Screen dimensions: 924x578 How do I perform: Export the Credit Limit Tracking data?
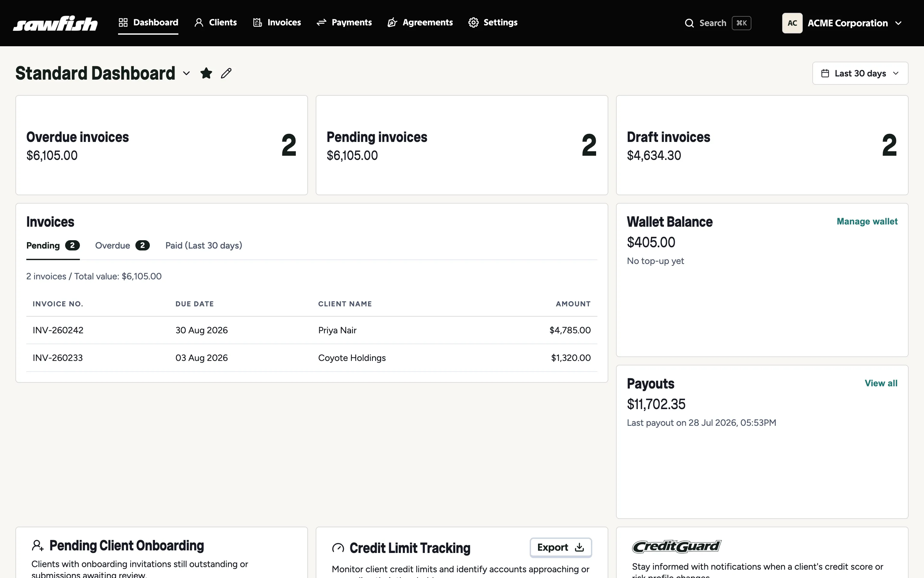[x=560, y=547]
